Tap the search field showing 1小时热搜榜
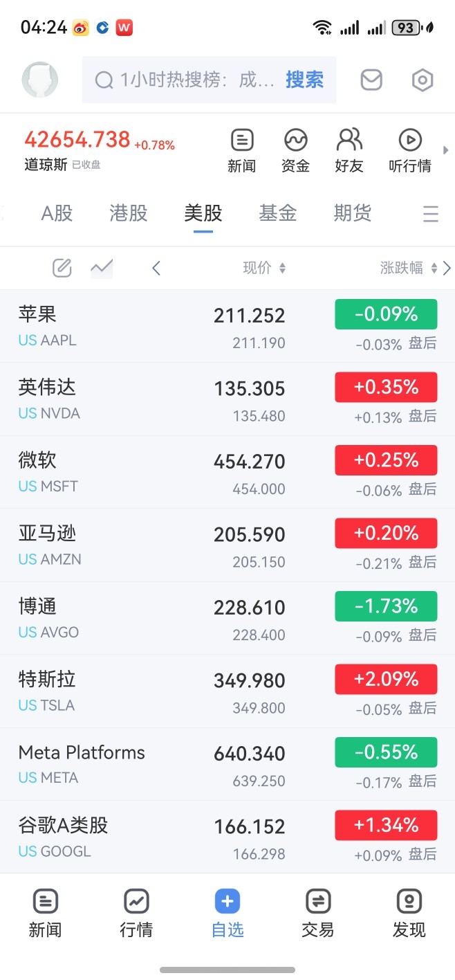 tap(209, 80)
